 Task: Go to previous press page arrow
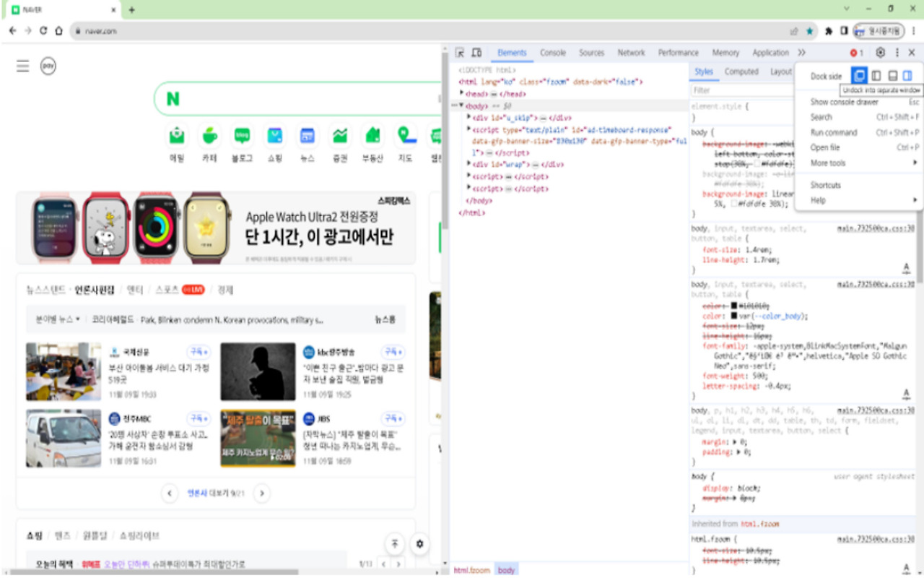pyautogui.click(x=170, y=493)
